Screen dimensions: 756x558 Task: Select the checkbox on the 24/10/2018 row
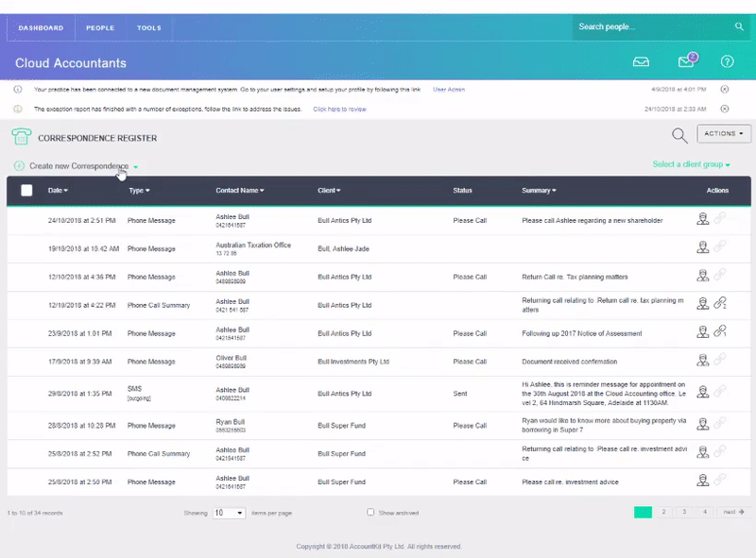click(x=27, y=220)
